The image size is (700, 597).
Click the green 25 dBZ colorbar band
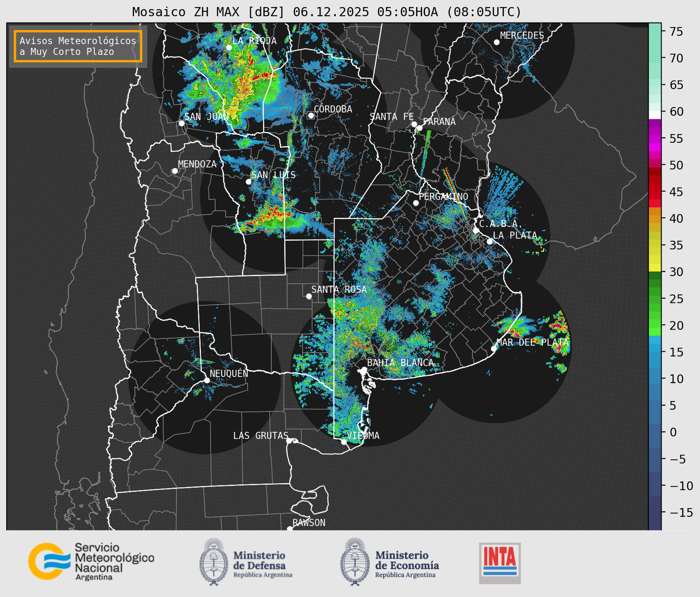click(x=655, y=299)
